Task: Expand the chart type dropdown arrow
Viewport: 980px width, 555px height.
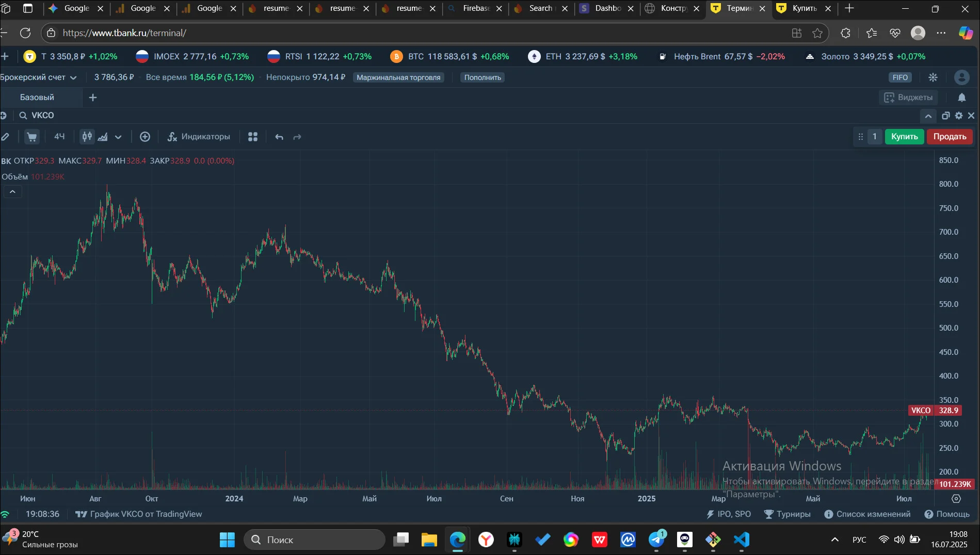Action: coord(118,137)
